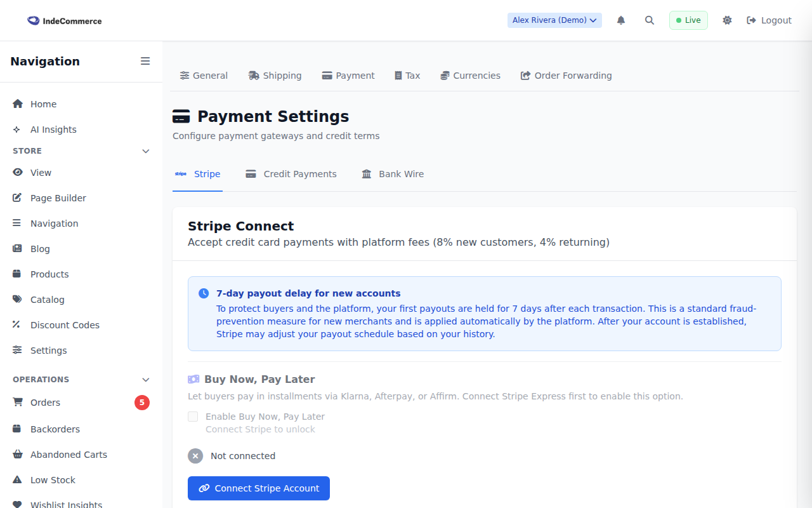Open the Alex Rivera (Demo) account dropdown
812x508 pixels.
(554, 20)
